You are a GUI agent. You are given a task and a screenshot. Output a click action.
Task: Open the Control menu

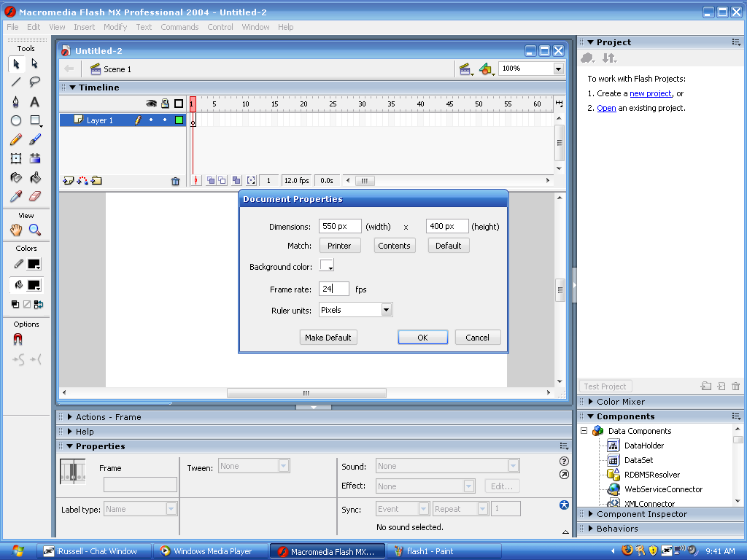[x=220, y=27]
